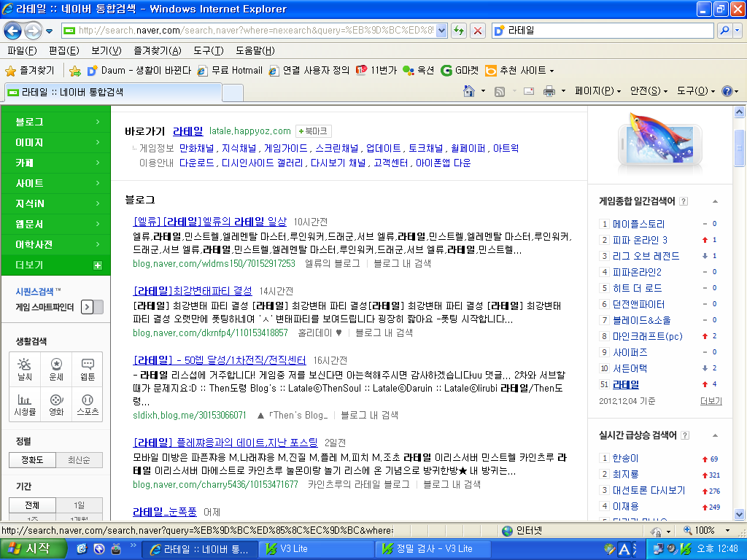The width and height of the screenshot is (747, 560).
Task: Click the Windows 시작 Start button
Action: [32, 549]
